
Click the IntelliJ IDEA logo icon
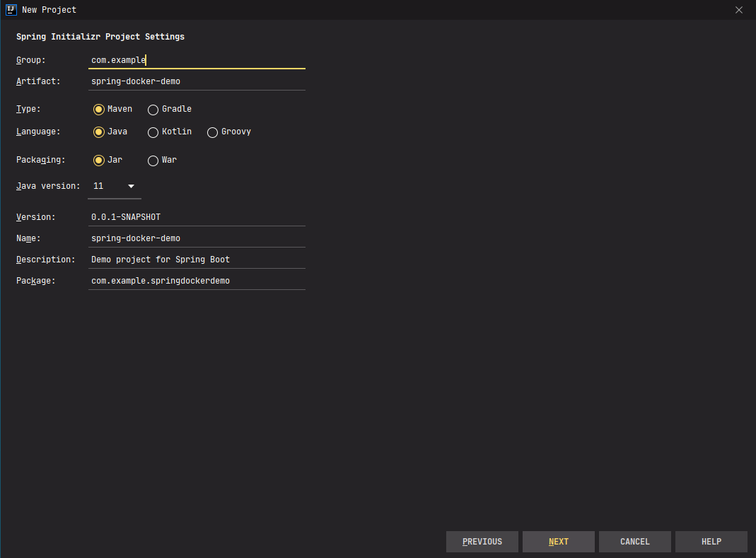[x=11, y=10]
